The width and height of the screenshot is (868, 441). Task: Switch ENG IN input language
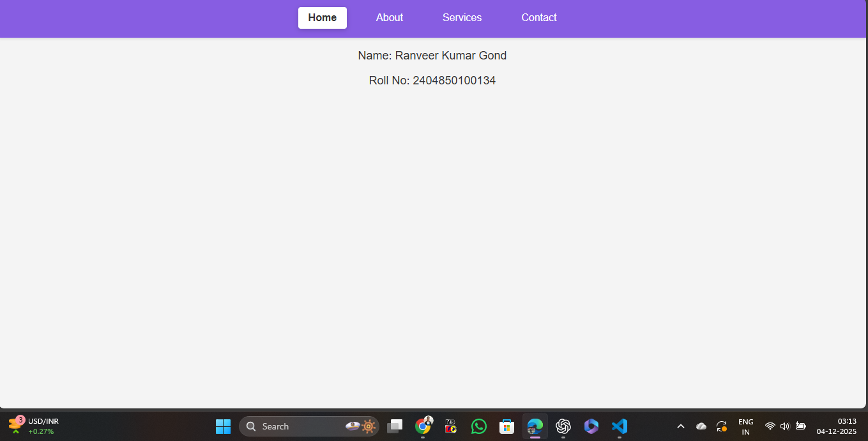click(x=745, y=426)
